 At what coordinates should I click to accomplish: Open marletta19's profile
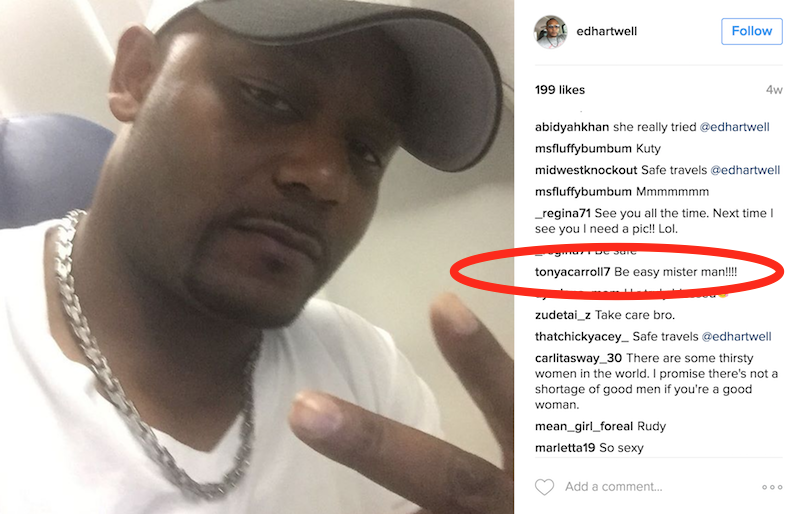click(565, 448)
